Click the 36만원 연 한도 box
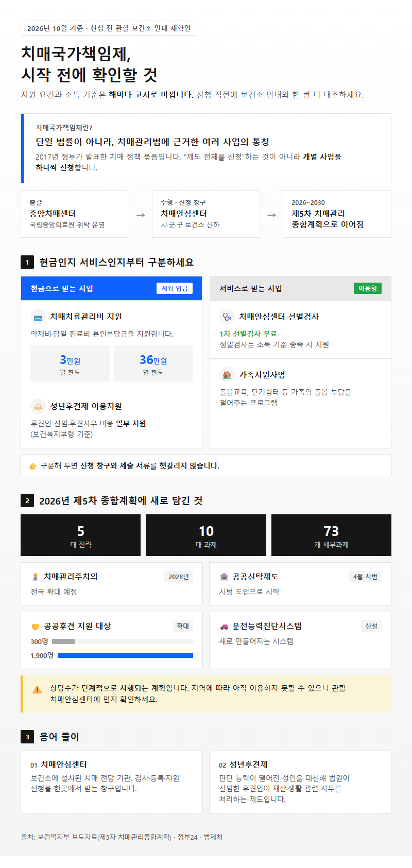 153,363
